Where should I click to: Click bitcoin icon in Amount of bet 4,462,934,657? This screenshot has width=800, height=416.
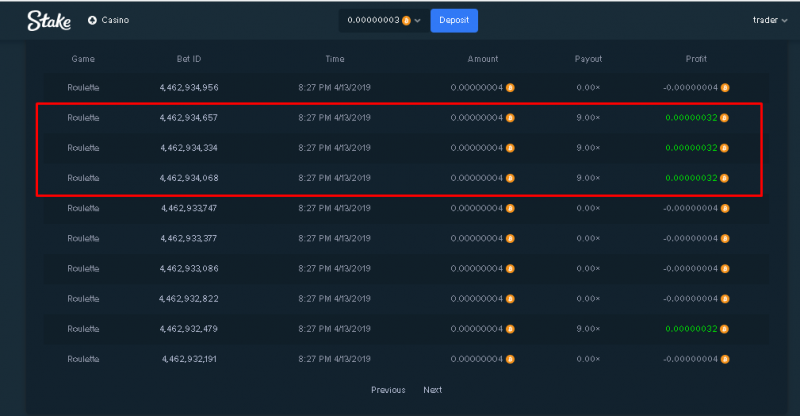(510, 118)
